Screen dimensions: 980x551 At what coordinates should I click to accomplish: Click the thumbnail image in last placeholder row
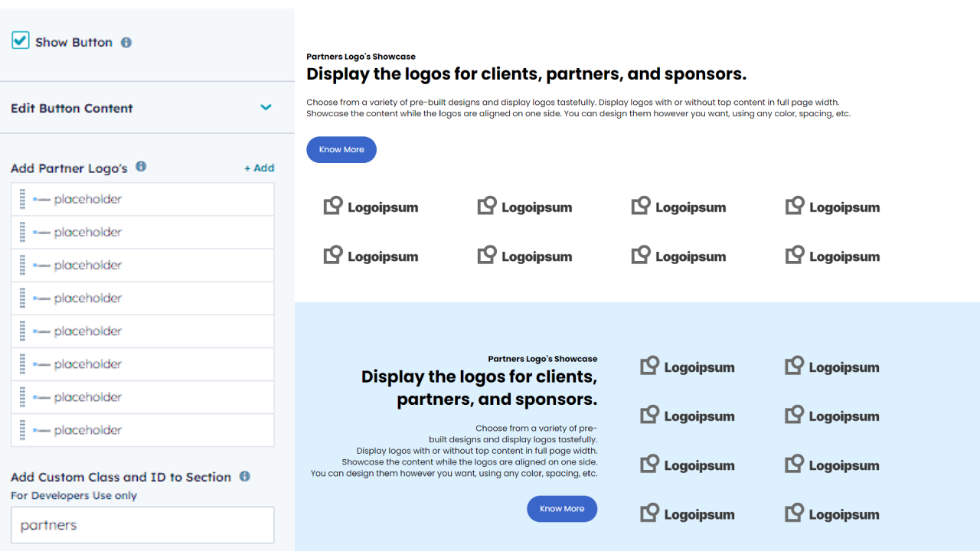41,430
